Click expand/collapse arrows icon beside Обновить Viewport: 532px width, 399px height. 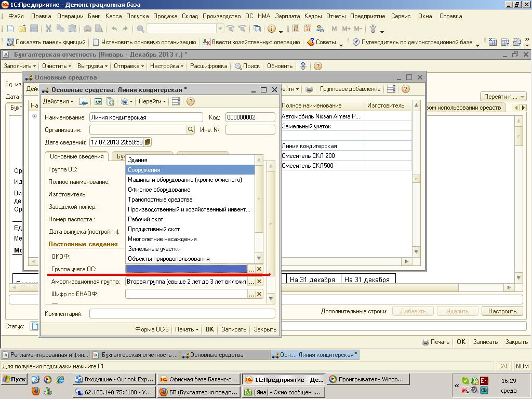[x=303, y=66]
